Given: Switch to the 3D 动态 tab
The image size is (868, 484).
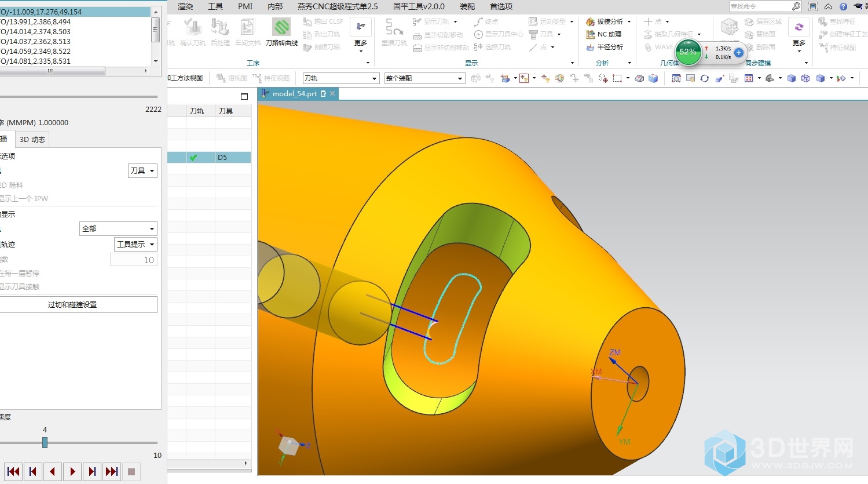Looking at the screenshot, I should [32, 139].
